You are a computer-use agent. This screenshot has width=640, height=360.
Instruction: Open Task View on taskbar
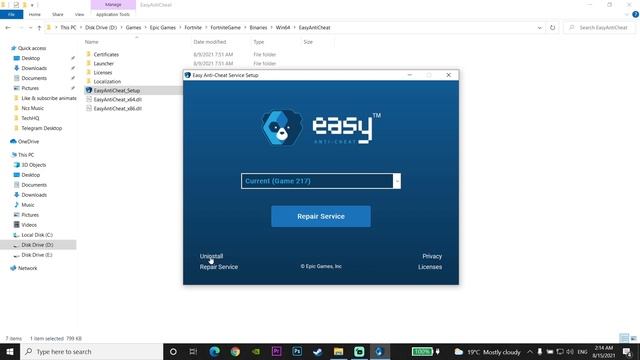click(193, 352)
